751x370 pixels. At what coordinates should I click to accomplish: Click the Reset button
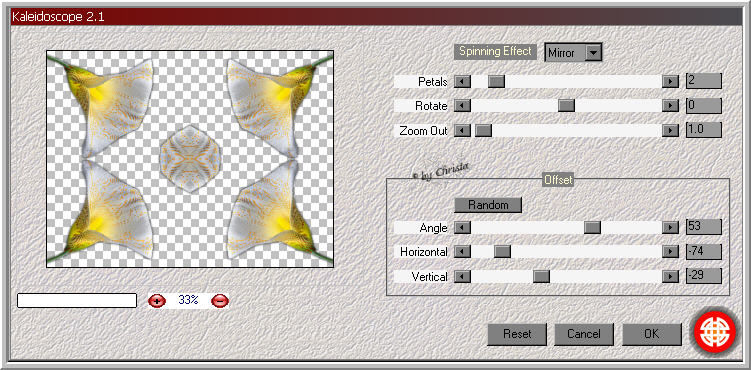pos(517,334)
